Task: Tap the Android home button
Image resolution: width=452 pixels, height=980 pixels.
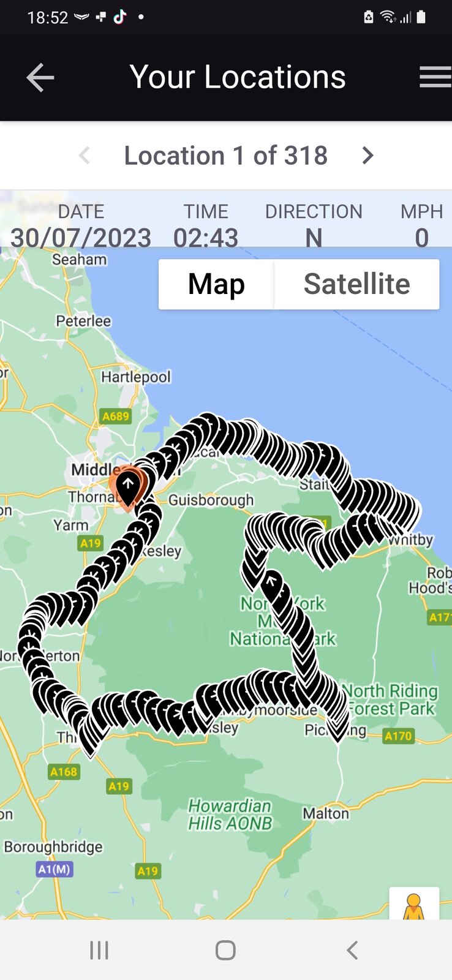Action: tap(225, 951)
